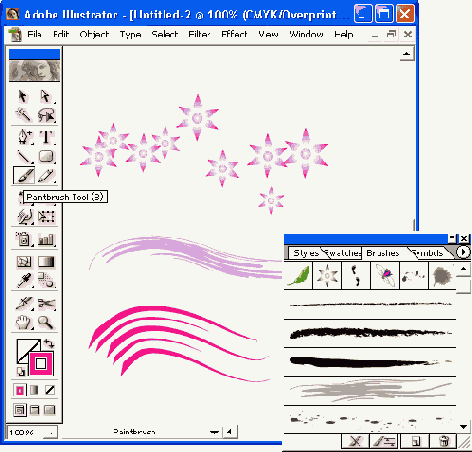The image size is (472, 452).
Task: Pick the Type tool
Action: 46,137
